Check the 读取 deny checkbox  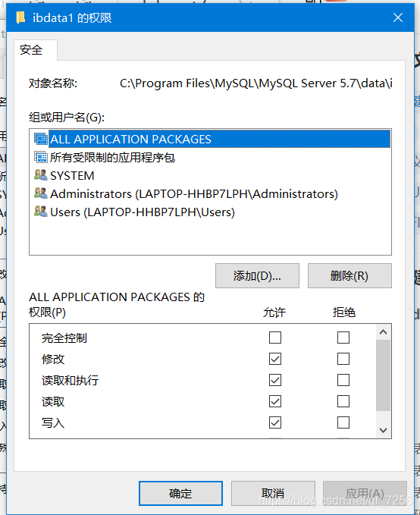point(343,401)
